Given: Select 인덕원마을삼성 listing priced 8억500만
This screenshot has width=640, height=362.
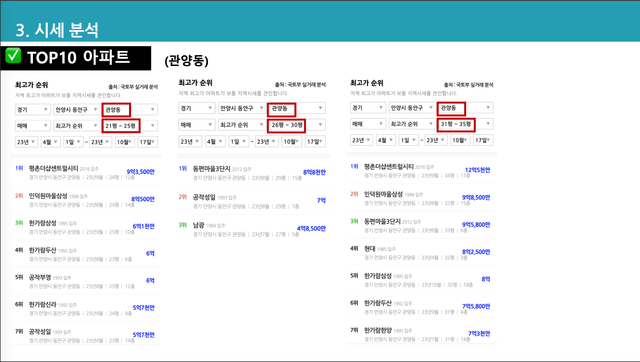Looking at the screenshot, I should [x=86, y=200].
